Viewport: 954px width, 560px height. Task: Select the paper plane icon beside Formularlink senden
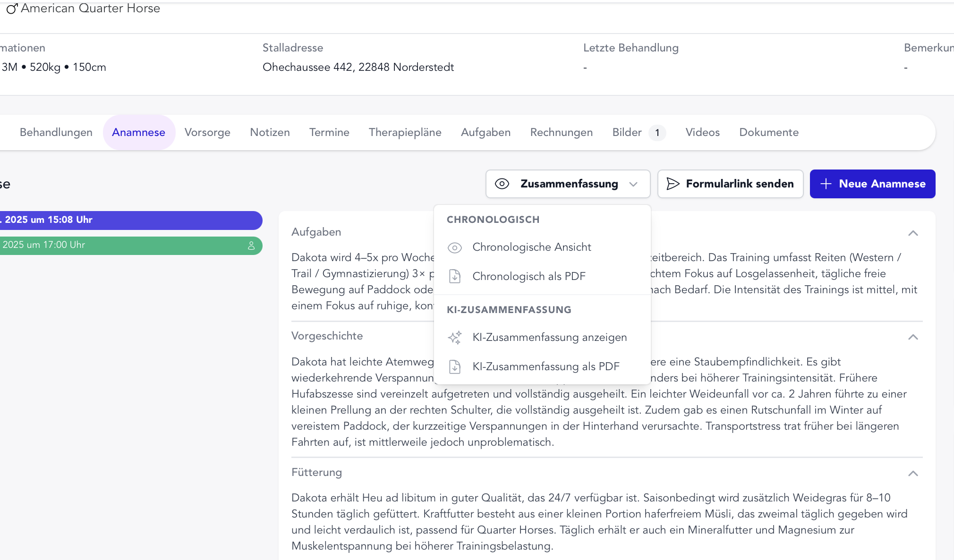click(x=673, y=184)
